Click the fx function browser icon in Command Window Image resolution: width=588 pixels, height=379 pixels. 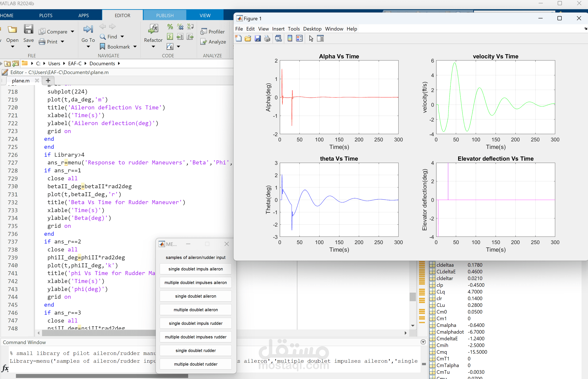[5, 368]
